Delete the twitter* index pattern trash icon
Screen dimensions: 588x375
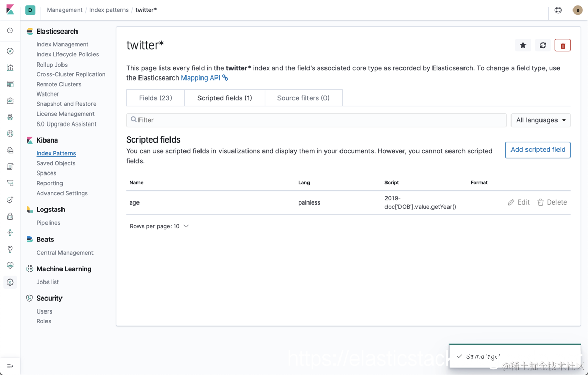(x=563, y=45)
